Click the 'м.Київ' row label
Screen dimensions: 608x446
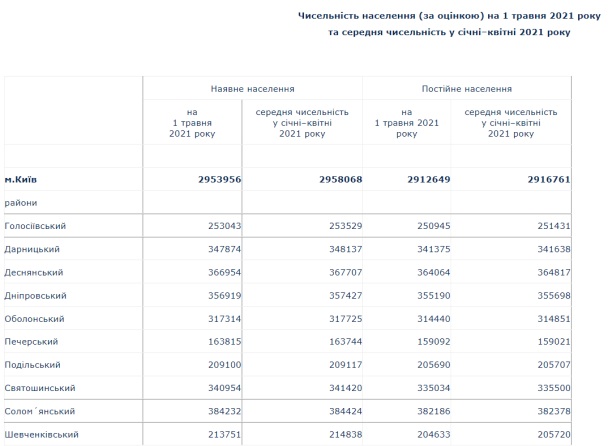tap(21, 180)
